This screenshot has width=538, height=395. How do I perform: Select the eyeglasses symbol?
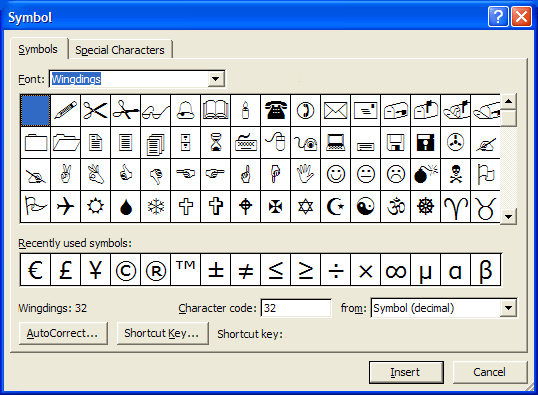(155, 111)
